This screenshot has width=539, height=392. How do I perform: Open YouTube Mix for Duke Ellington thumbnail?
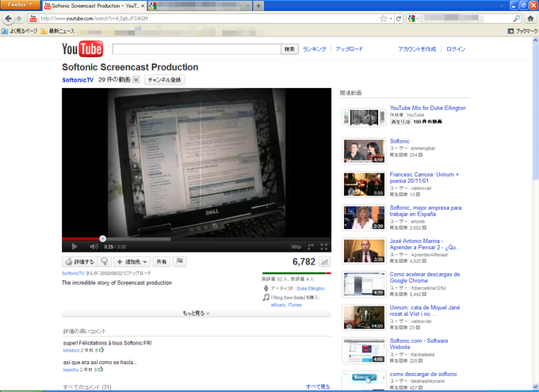[364, 118]
